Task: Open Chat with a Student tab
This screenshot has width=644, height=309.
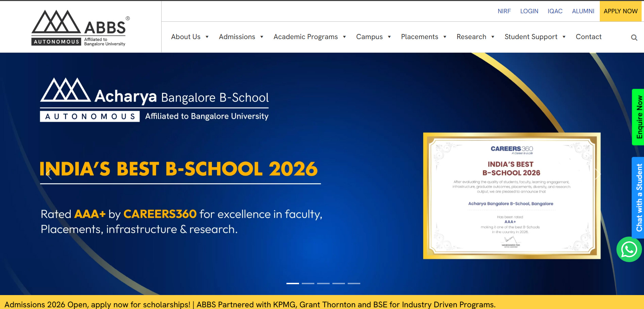Action: tap(639, 198)
